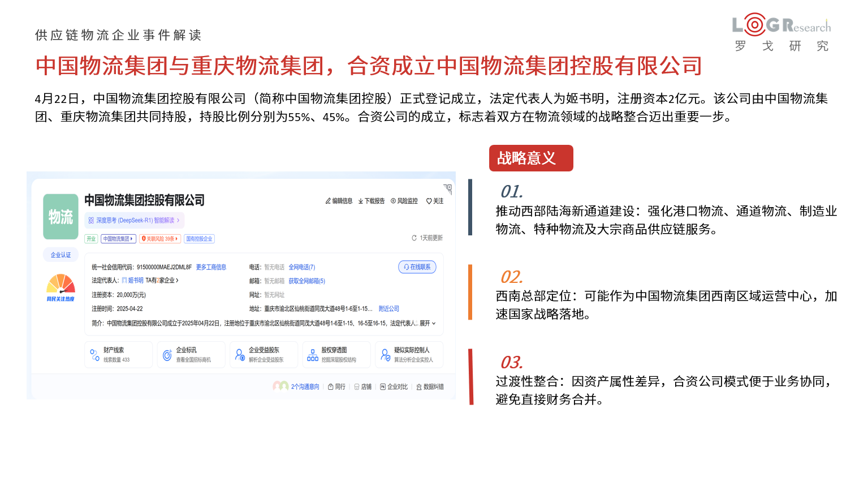Open 企业对比 comparison

pos(394,387)
